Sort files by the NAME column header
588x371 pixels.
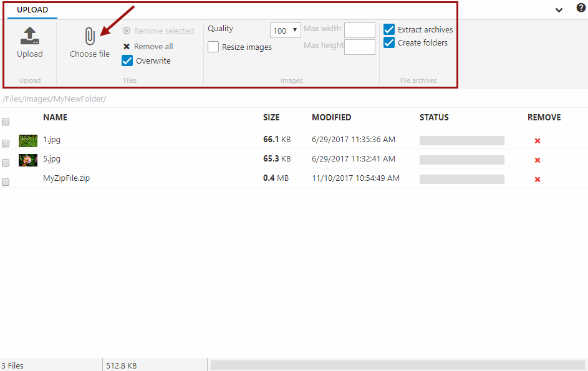point(55,117)
